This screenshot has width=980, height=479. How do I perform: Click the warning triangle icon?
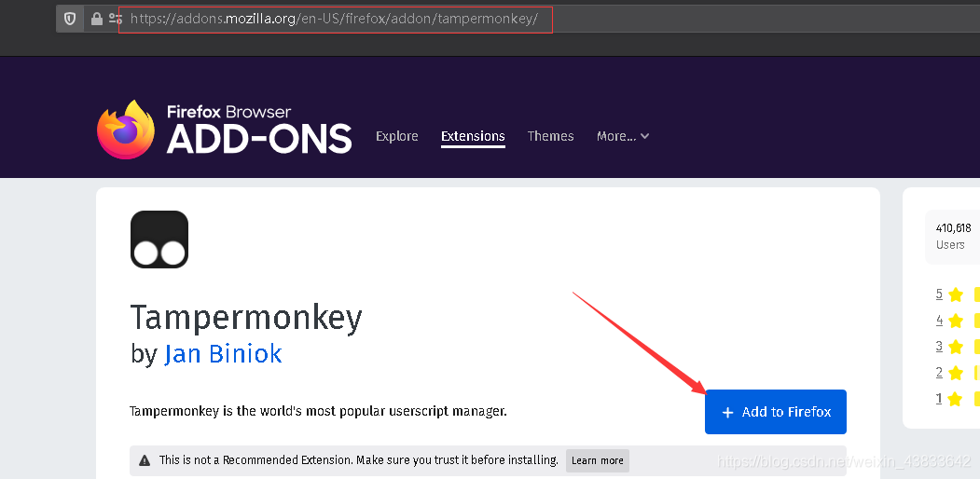click(145, 460)
